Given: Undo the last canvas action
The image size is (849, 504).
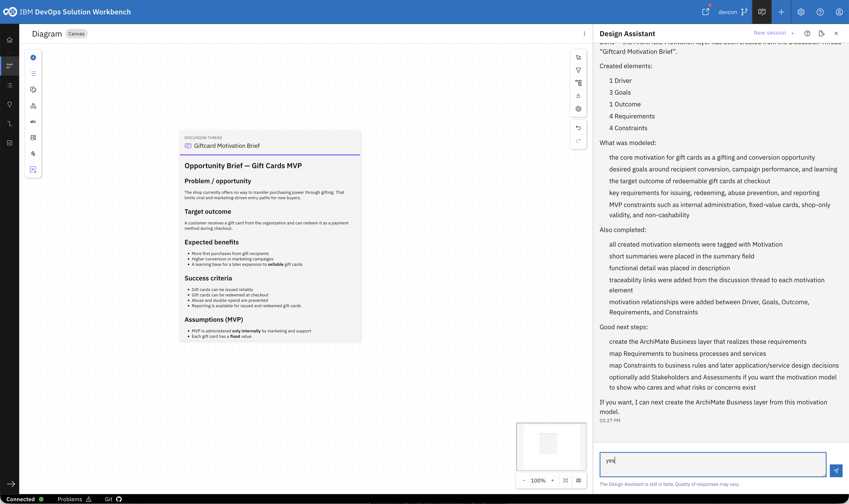Looking at the screenshot, I should [x=578, y=128].
